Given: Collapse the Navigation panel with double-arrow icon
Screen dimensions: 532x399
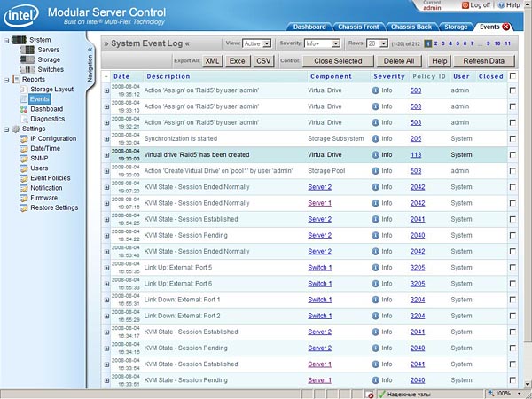Looking at the screenshot, I should (90, 50).
